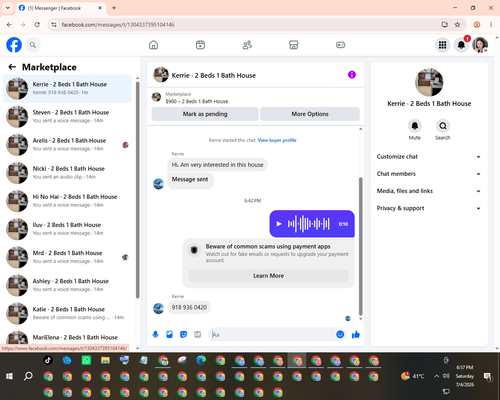The height and width of the screenshot is (400, 500).
Task: Expand the Customize chat section
Action: pos(429,157)
